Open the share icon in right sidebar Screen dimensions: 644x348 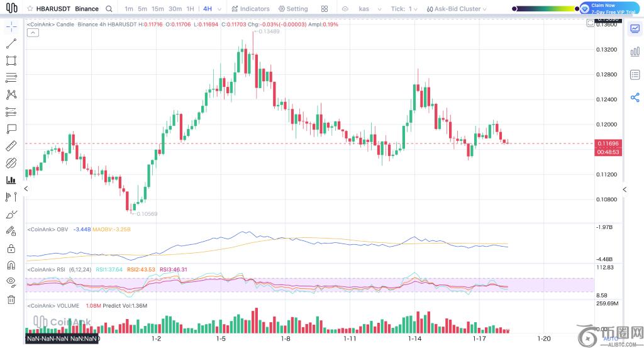pyautogui.click(x=635, y=98)
